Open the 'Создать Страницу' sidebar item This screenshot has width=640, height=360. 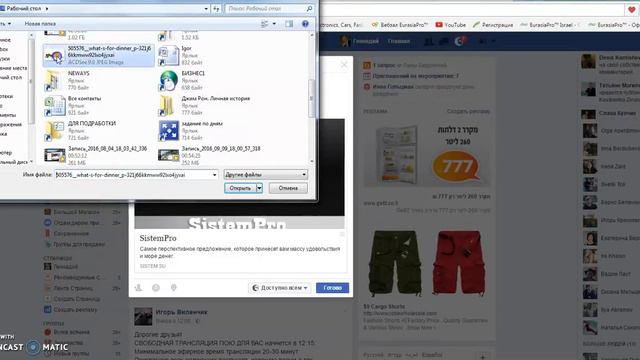76,299
